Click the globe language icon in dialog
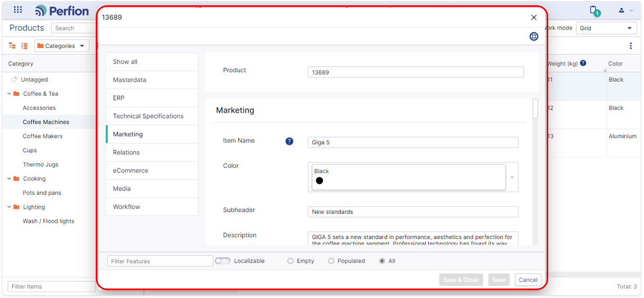This screenshot has width=644, height=298. (534, 36)
